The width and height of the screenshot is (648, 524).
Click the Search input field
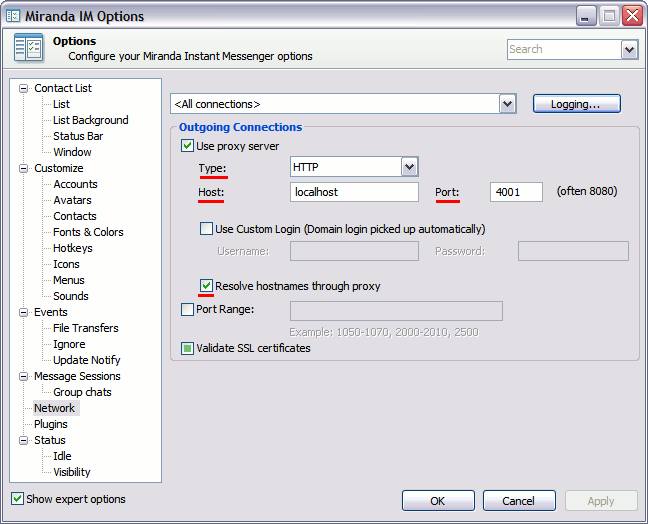pos(565,50)
